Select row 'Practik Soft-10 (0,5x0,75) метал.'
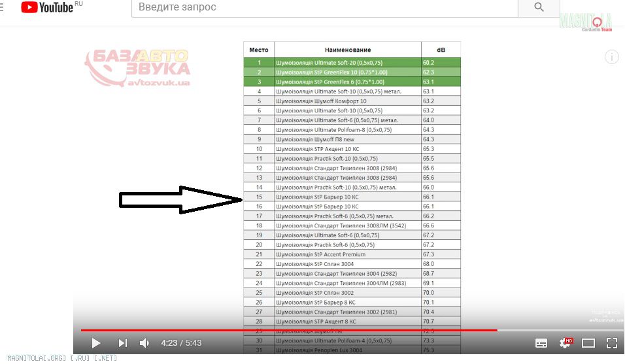Screen dimensions: 625x364 (x=352, y=187)
